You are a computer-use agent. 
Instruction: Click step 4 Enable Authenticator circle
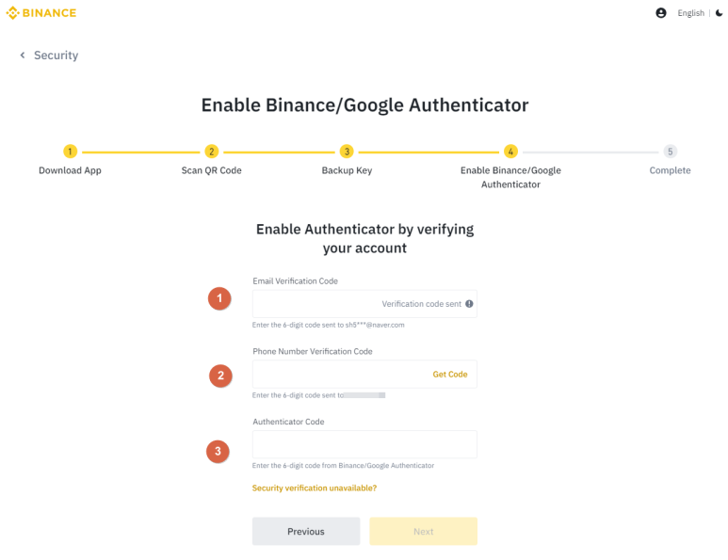(510, 152)
